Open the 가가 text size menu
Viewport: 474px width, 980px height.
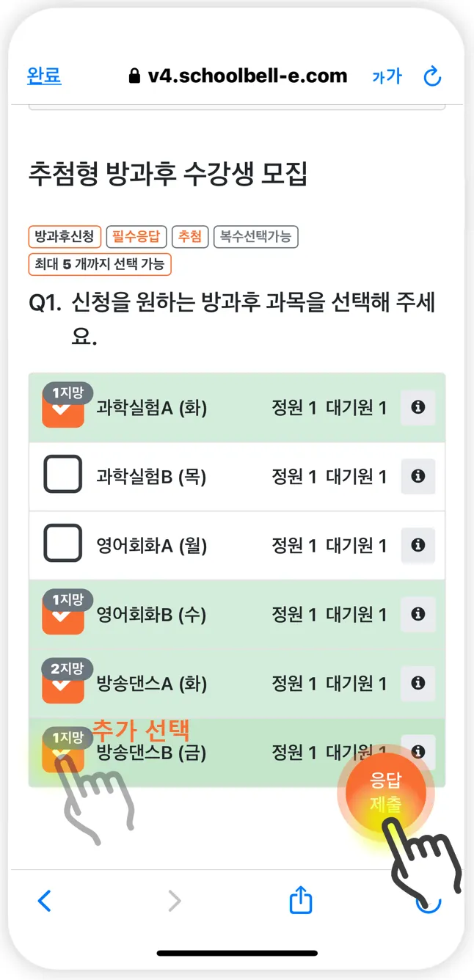[x=387, y=76]
